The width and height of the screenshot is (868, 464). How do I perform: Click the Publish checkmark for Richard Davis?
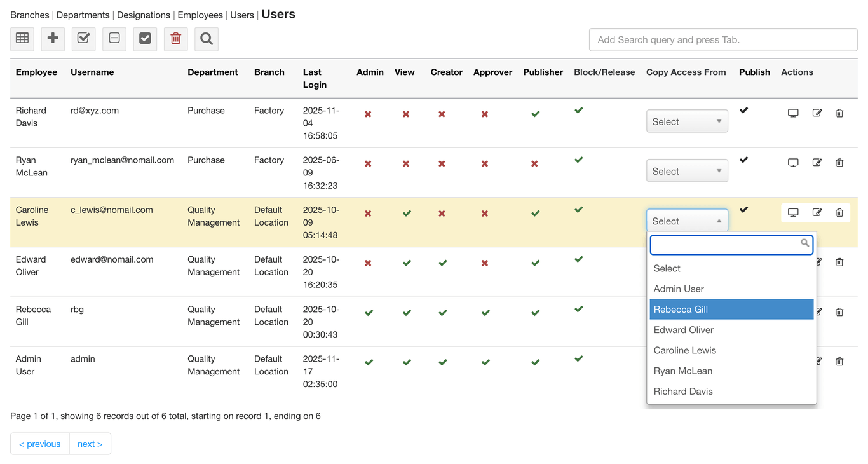coord(744,111)
